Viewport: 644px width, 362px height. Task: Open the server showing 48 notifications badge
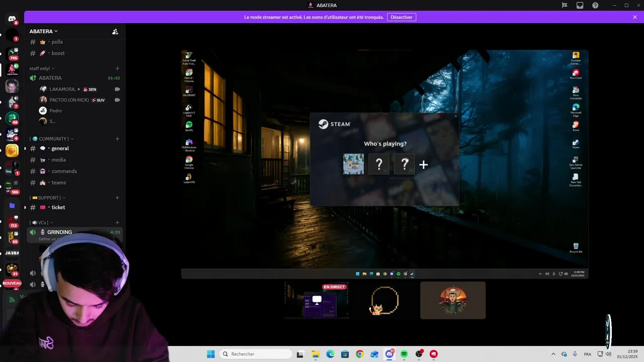[x=12, y=119]
